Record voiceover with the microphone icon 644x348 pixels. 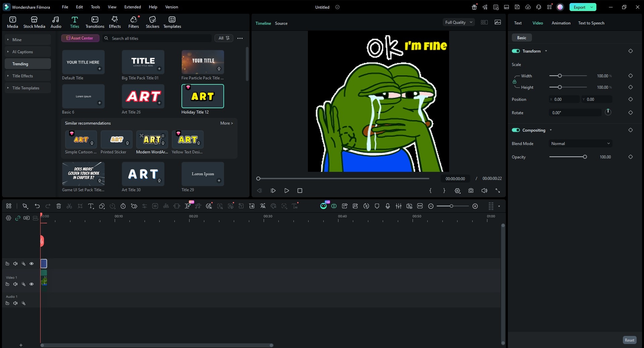(388, 206)
